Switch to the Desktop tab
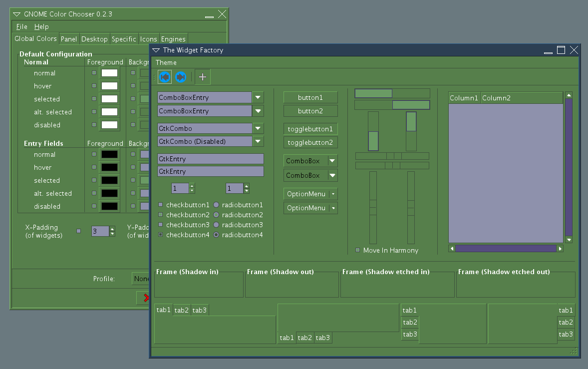The image size is (588, 369). [94, 39]
